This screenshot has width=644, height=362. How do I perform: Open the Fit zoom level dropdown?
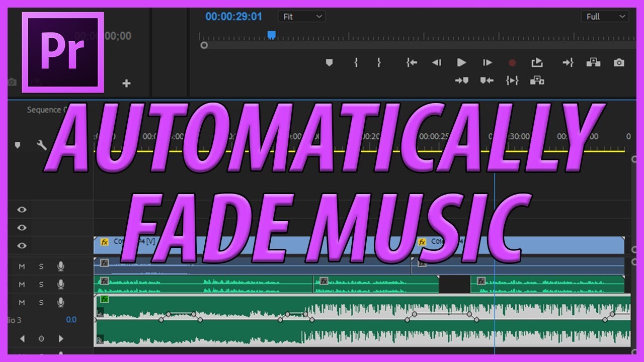[x=300, y=16]
